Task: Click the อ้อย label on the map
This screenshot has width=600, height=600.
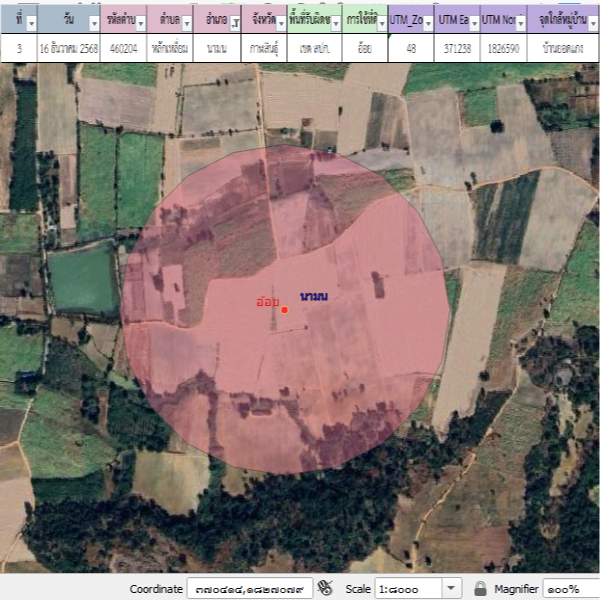Action: point(267,301)
